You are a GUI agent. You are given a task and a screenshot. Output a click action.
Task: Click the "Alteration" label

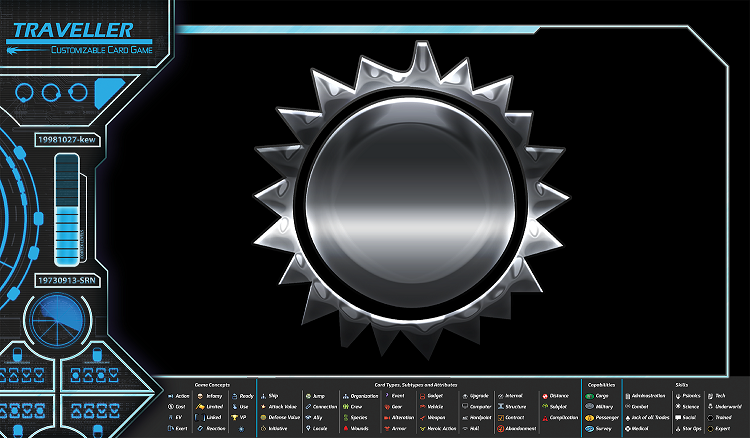(403, 417)
